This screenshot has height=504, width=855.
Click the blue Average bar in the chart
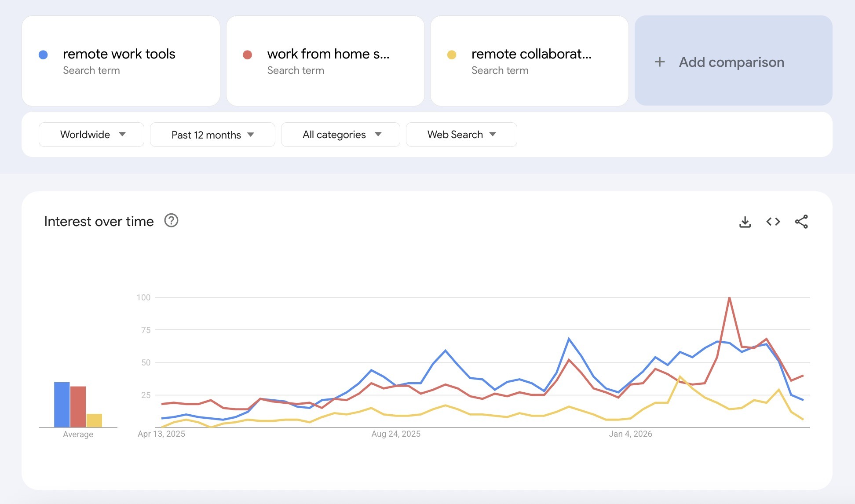pyautogui.click(x=62, y=405)
